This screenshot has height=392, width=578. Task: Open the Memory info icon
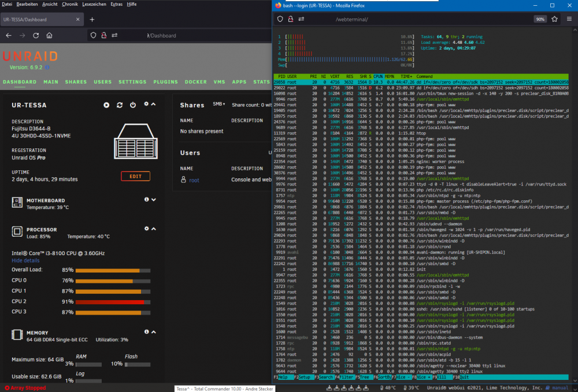147,331
